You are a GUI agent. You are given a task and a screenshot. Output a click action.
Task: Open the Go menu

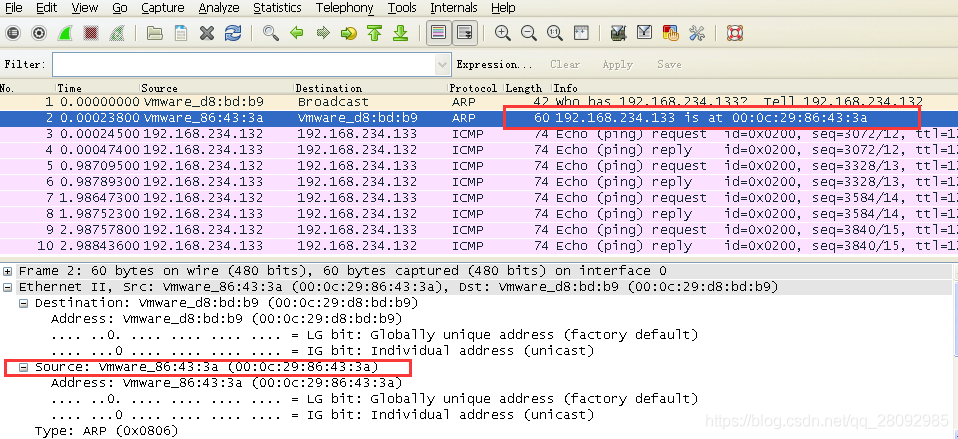pos(120,8)
